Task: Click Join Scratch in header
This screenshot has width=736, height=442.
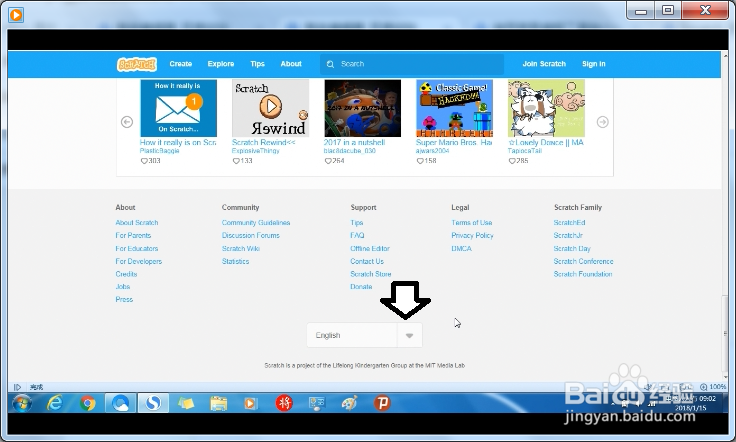Action: click(x=544, y=64)
